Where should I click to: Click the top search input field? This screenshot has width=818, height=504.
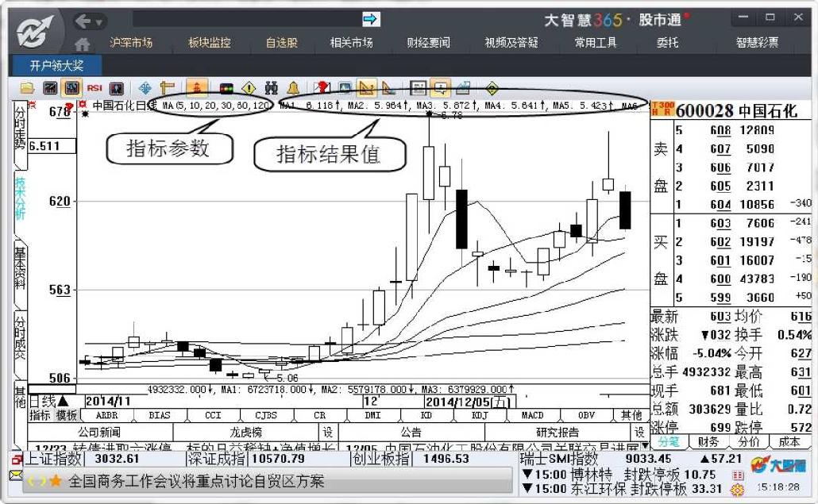(247, 19)
